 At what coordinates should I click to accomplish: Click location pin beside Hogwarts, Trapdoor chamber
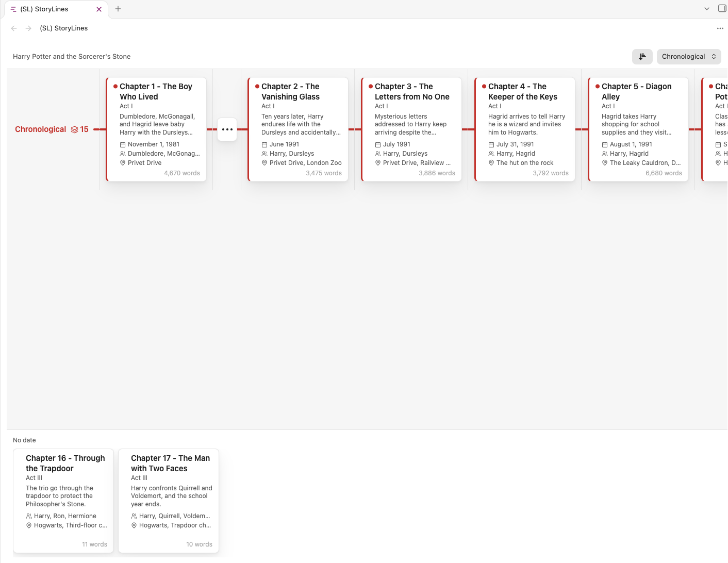134,525
